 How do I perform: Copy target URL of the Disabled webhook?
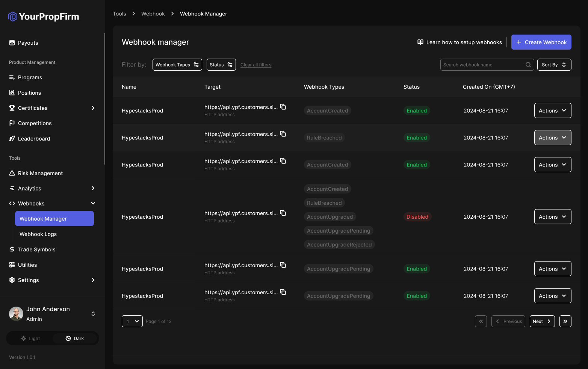point(283,213)
